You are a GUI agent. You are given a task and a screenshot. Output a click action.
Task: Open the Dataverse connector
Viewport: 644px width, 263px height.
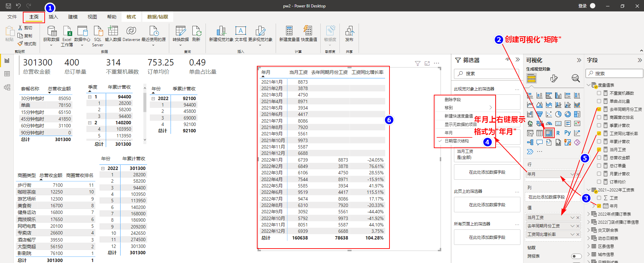click(x=131, y=34)
